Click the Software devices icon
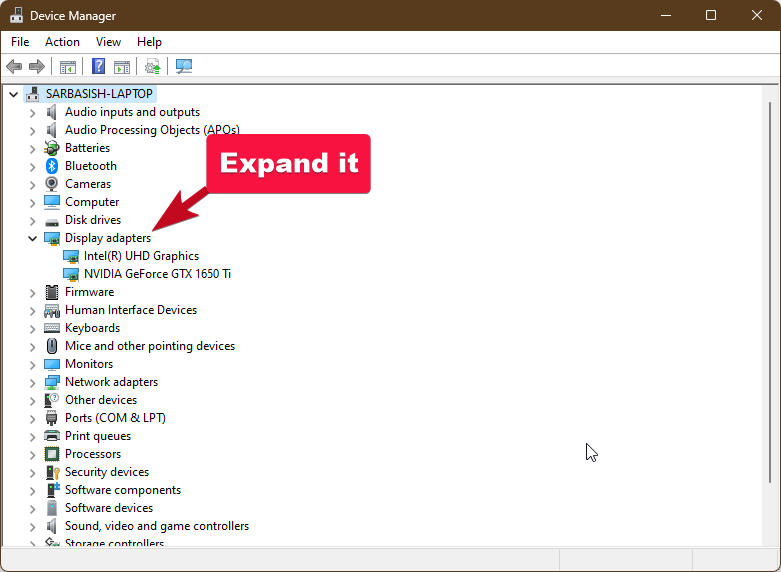The width and height of the screenshot is (781, 572). coord(52,508)
